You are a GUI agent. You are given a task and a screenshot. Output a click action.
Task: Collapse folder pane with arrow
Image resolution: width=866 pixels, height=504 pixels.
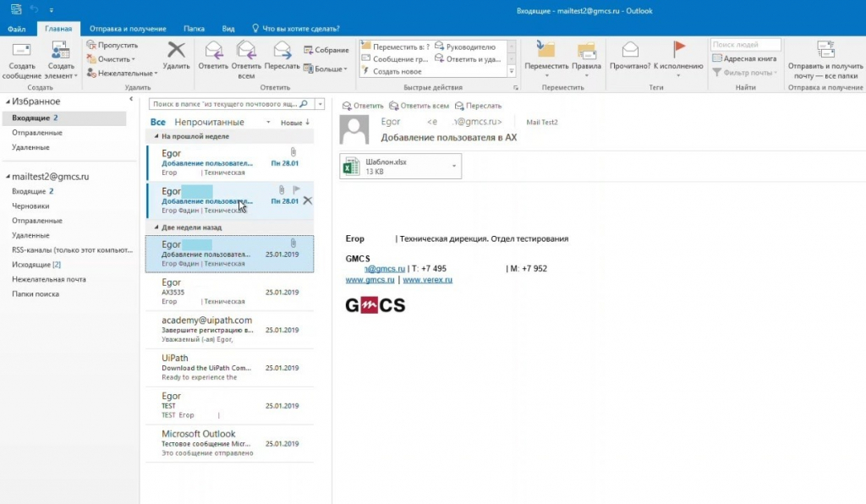131,99
